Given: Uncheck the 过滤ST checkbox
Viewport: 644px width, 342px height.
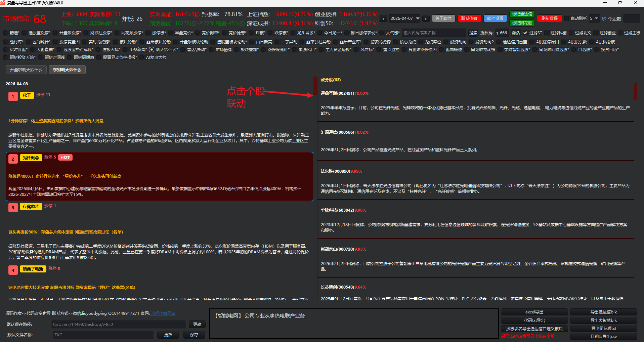Looking at the screenshot, I should [525, 33].
